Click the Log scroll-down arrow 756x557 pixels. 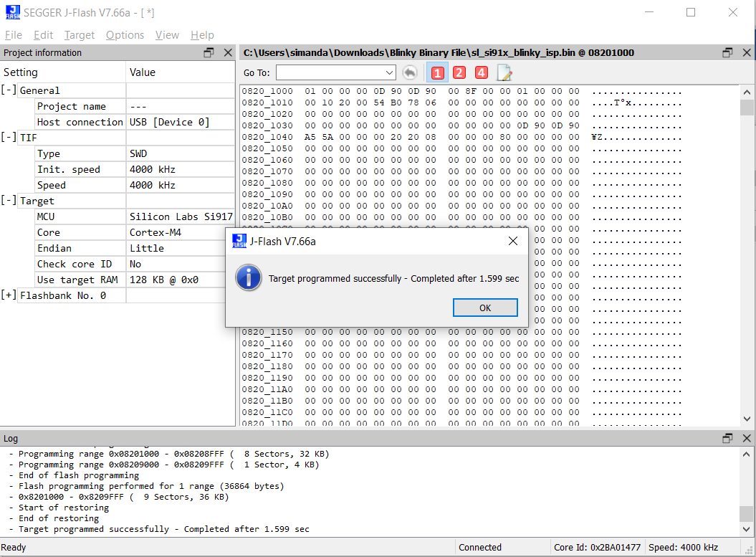(746, 529)
